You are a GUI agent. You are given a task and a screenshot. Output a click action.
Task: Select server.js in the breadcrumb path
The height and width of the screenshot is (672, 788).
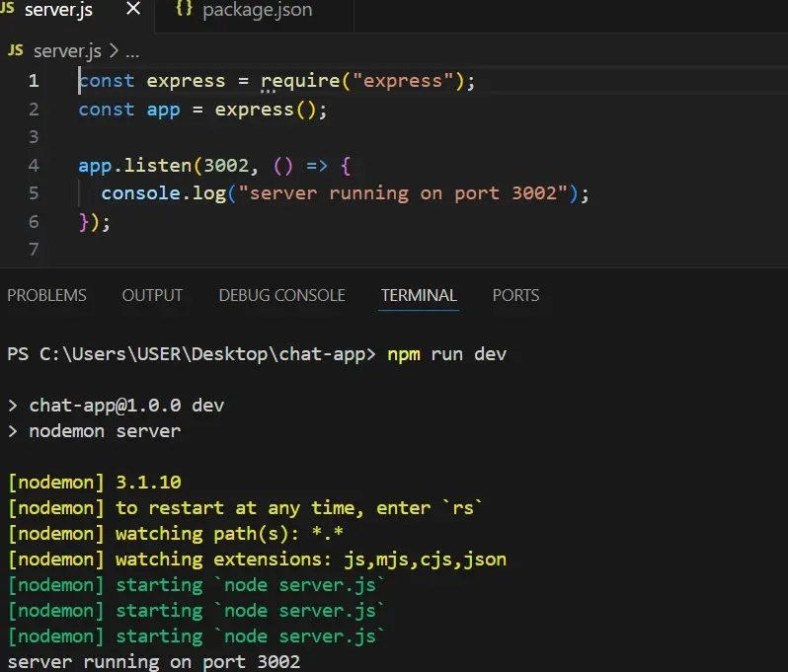[67, 51]
